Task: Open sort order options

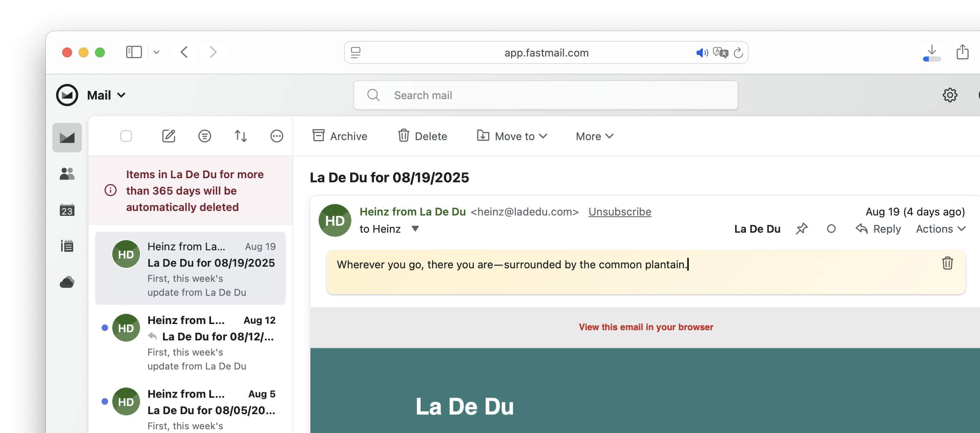Action: click(x=241, y=136)
